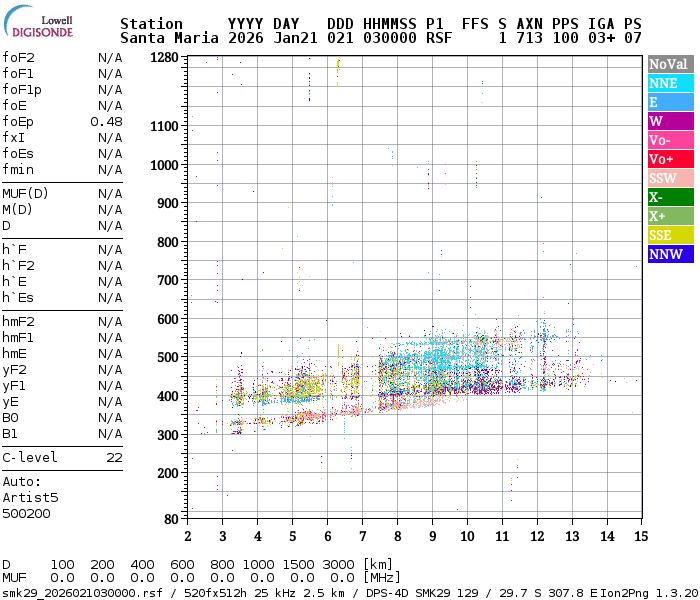Image resolution: width=700 pixels, height=600 pixels.
Task: Select the light green X+ legend swatch
Action: 669,216
